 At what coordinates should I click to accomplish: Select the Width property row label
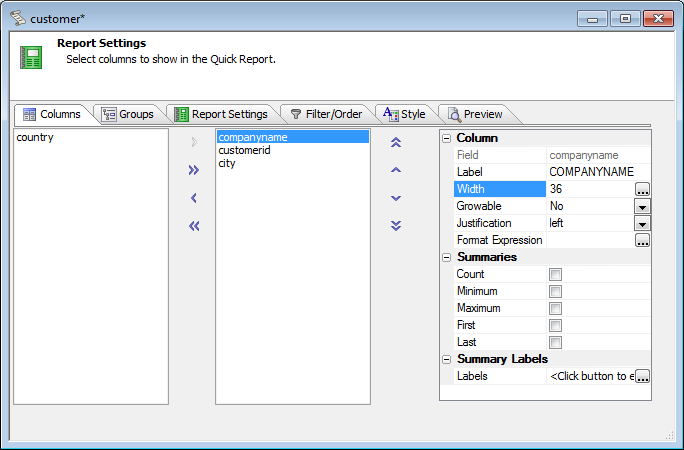499,189
